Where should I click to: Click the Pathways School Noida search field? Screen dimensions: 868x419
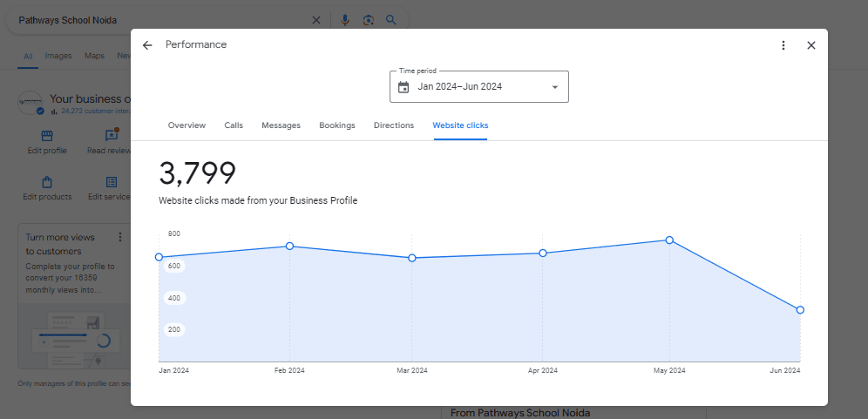tap(157, 20)
